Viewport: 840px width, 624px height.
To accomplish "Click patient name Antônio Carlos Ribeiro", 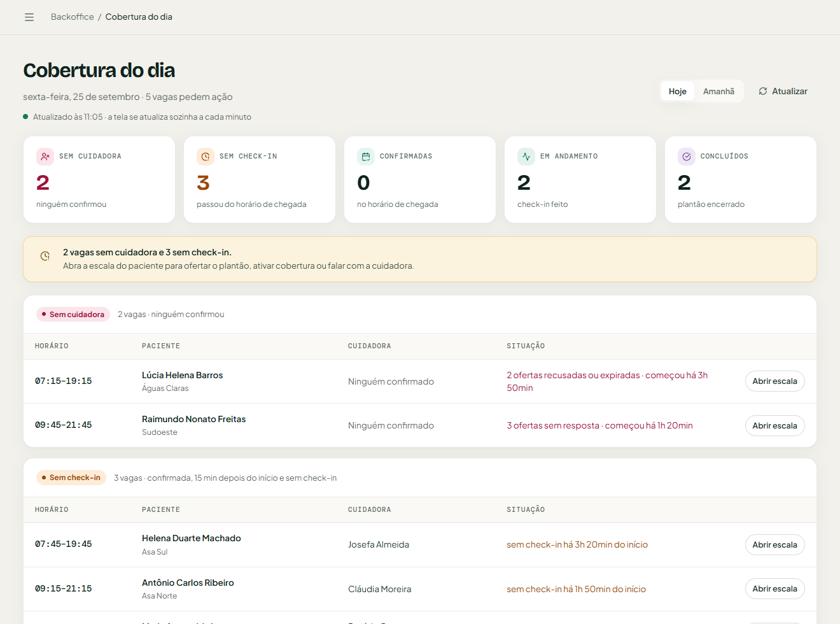I will 188,583.
